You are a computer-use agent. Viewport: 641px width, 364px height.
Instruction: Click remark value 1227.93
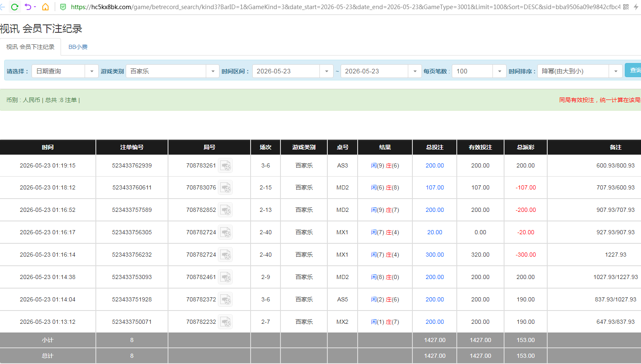[615, 255]
